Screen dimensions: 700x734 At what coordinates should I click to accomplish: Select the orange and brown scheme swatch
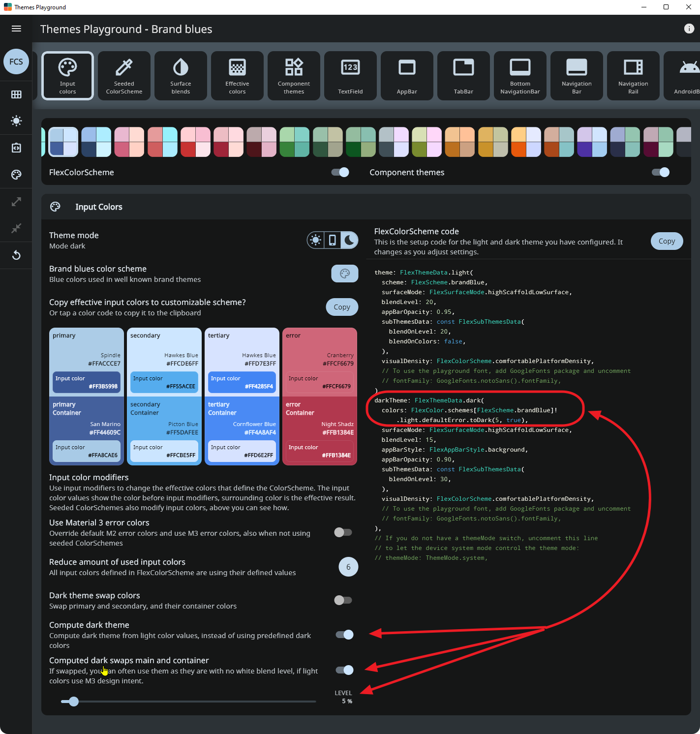(x=460, y=142)
